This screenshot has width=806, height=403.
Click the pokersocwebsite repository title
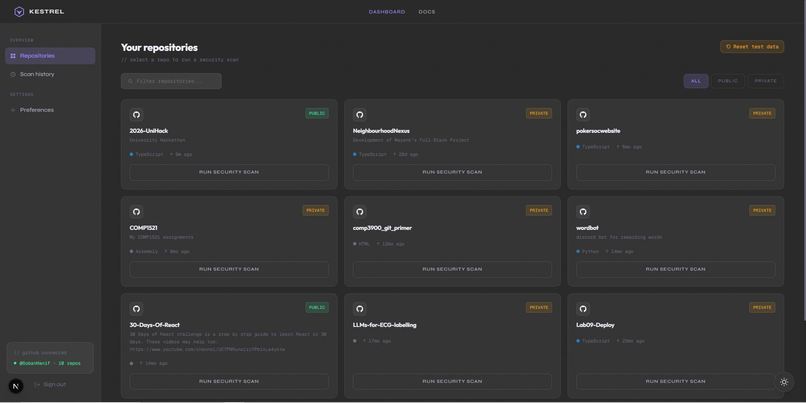pos(598,131)
